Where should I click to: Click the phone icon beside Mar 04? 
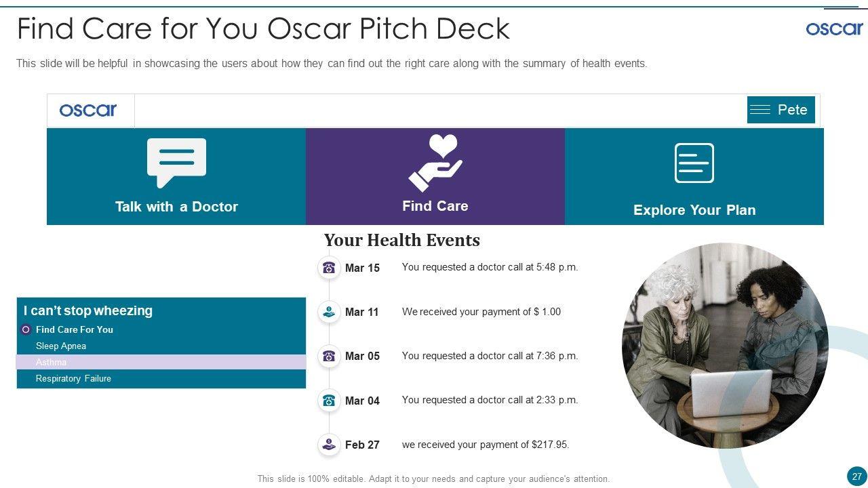coord(329,401)
